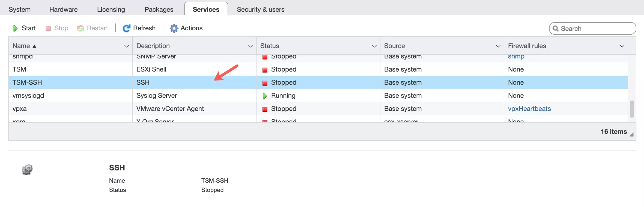This screenshot has width=644, height=207.
Task: Open the Security & users tab
Action: pyautogui.click(x=260, y=10)
